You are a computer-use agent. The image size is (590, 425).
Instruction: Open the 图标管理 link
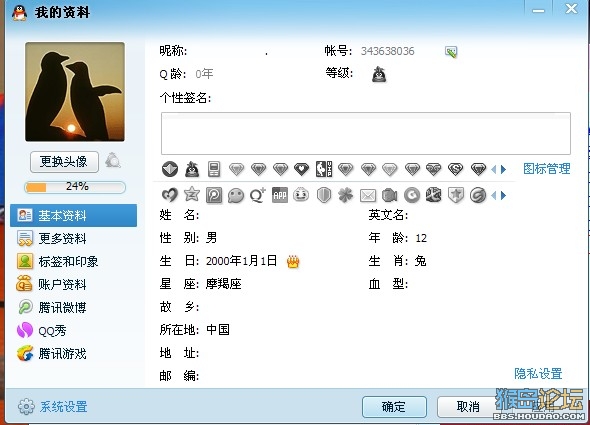(546, 169)
